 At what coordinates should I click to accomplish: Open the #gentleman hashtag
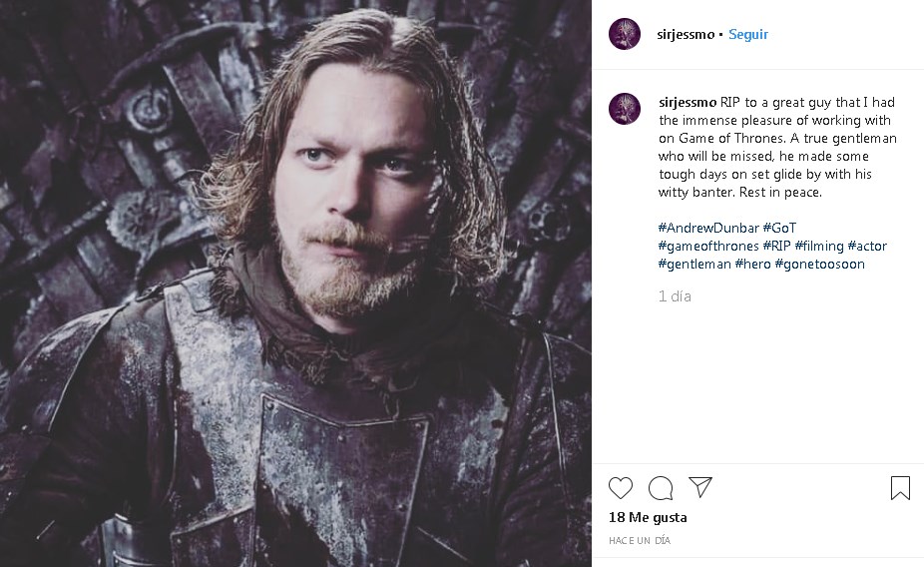694,264
